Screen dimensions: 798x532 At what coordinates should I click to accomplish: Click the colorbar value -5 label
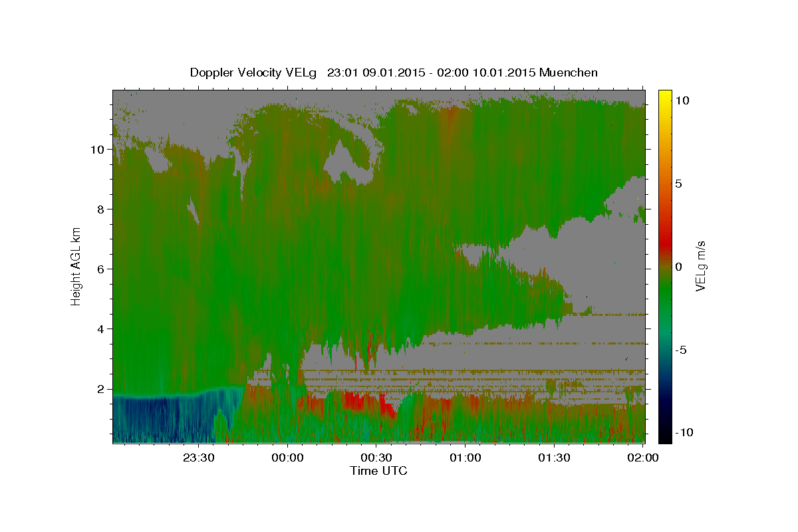point(681,350)
